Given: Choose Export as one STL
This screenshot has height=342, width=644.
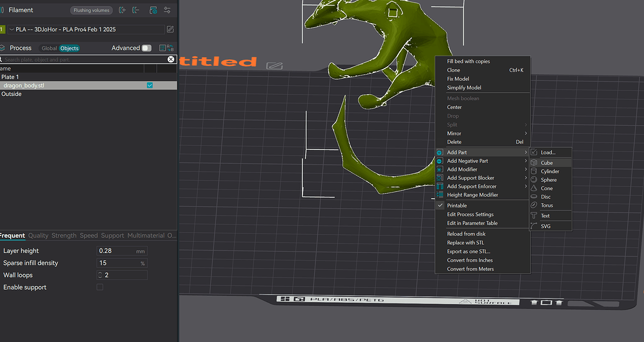Looking at the screenshot, I should point(469,251).
